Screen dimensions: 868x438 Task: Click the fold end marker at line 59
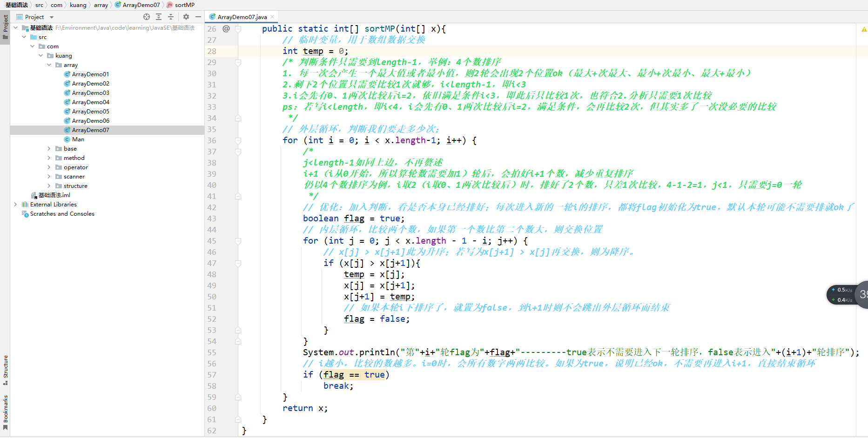pos(238,397)
